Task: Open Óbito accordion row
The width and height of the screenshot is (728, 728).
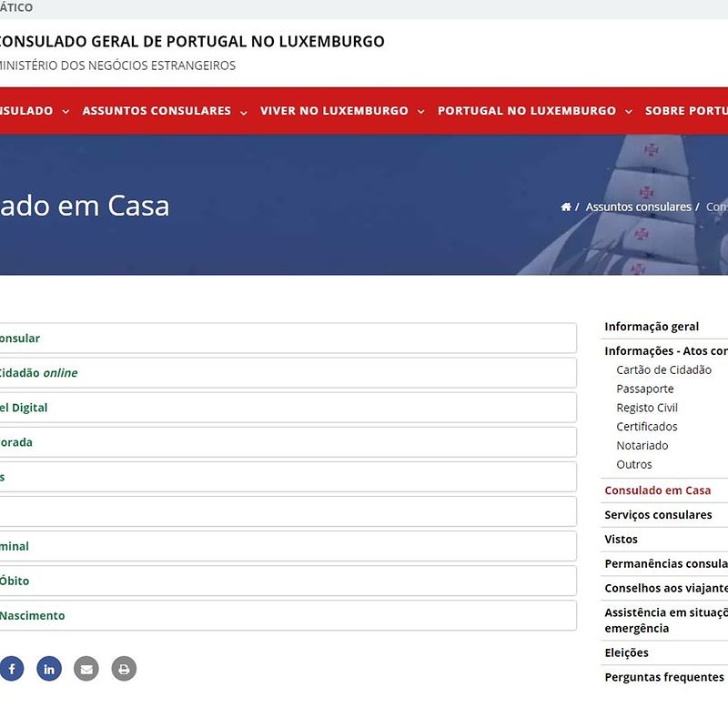Action: (288, 581)
